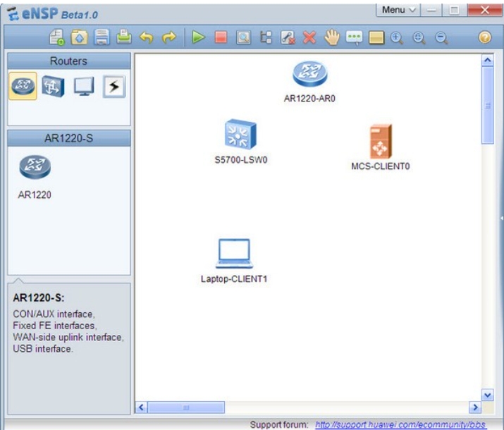Close the eNSP window

(x=484, y=10)
